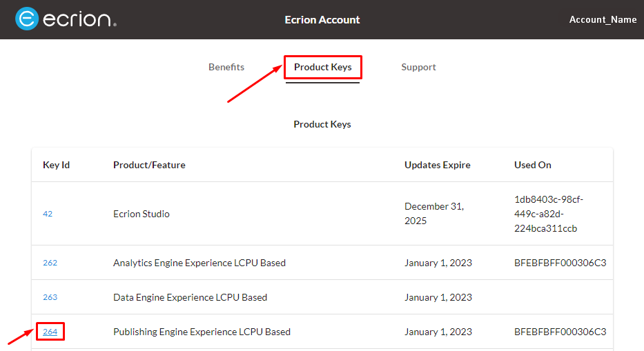Image resolution: width=644 pixels, height=351 pixels.
Task: Click the December 31, 2025 expiry date
Action: point(434,214)
